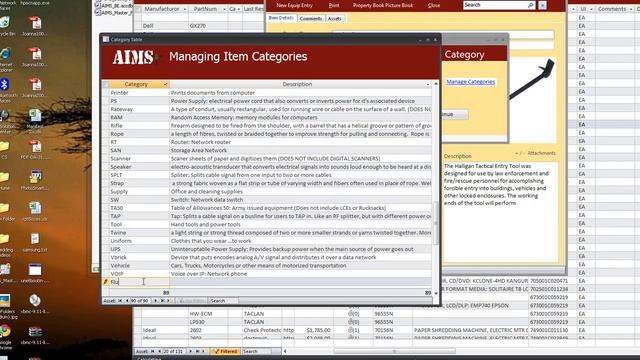Click Continue button in Category dialog
Viewport: 640px width, 360px height.
click(x=454, y=114)
